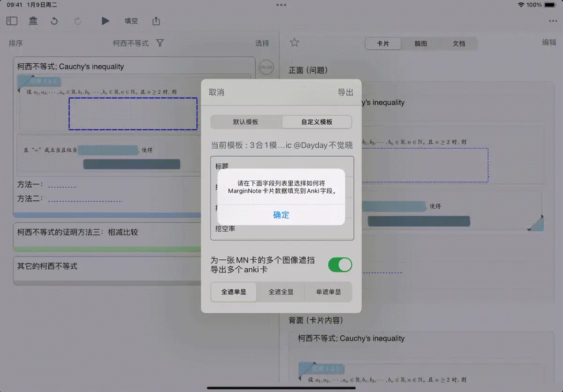
Task: Select the 自定义模板 segment
Action: [317, 122]
